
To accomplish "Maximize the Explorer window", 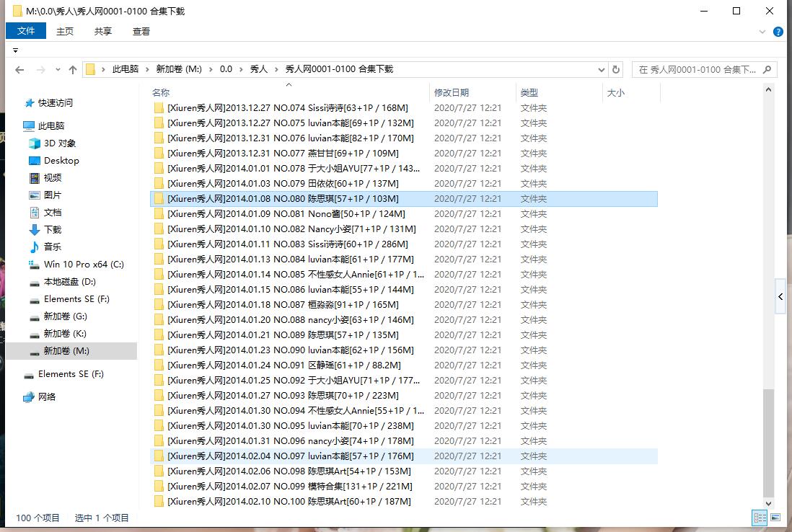I will click(x=736, y=11).
